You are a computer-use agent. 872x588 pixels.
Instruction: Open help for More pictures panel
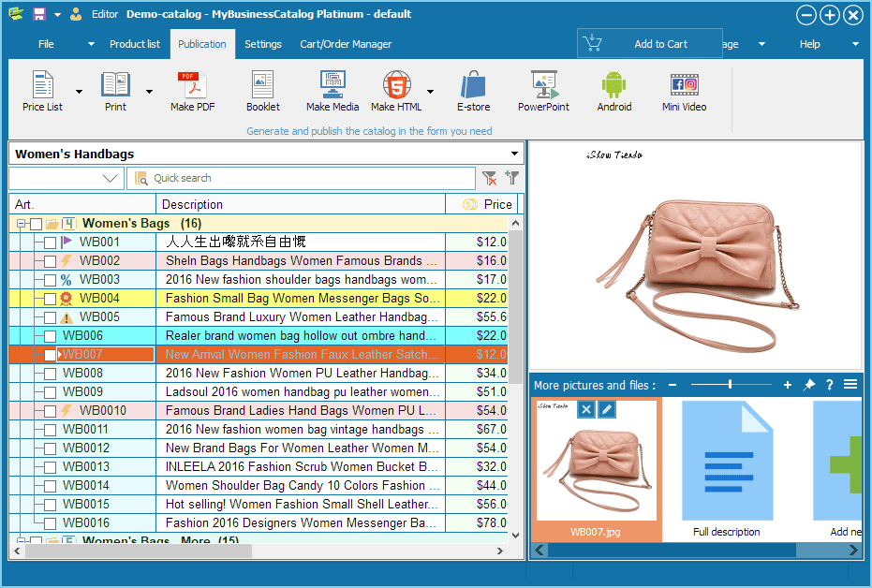pos(829,385)
